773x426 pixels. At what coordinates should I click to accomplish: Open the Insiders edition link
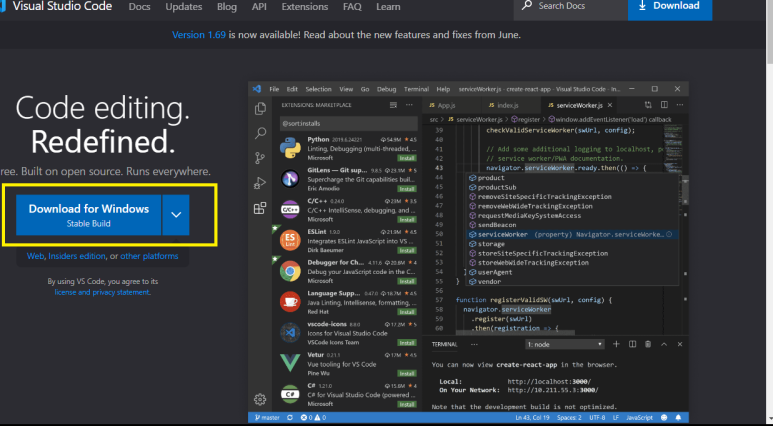[x=77, y=256]
